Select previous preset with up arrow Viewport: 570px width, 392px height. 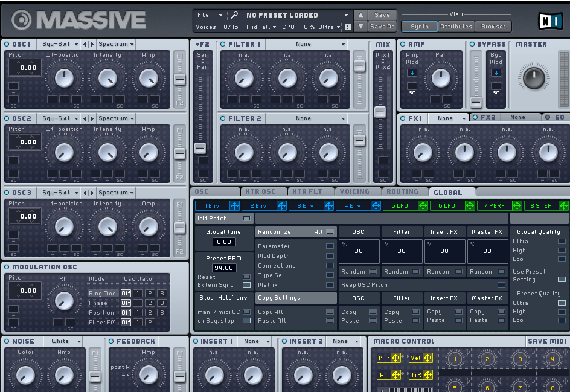click(360, 15)
